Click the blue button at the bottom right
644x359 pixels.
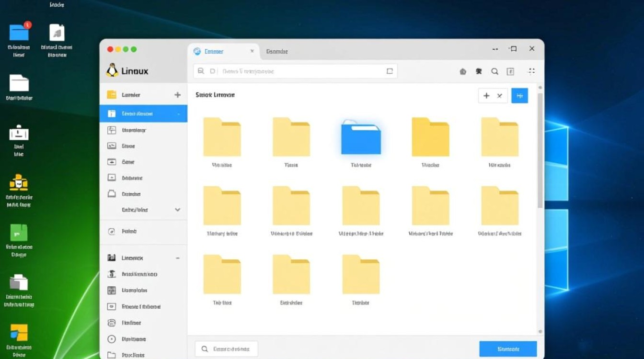pyautogui.click(x=507, y=348)
